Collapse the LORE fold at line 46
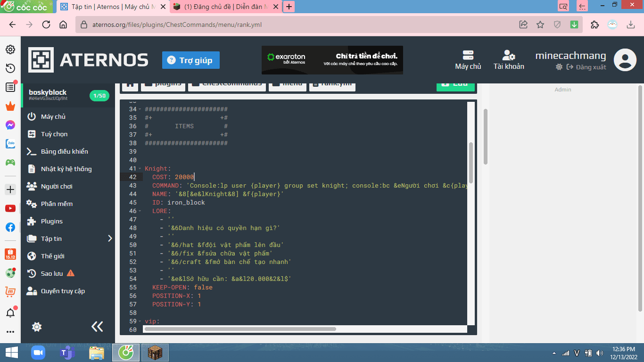The width and height of the screenshot is (644, 362). click(140, 211)
